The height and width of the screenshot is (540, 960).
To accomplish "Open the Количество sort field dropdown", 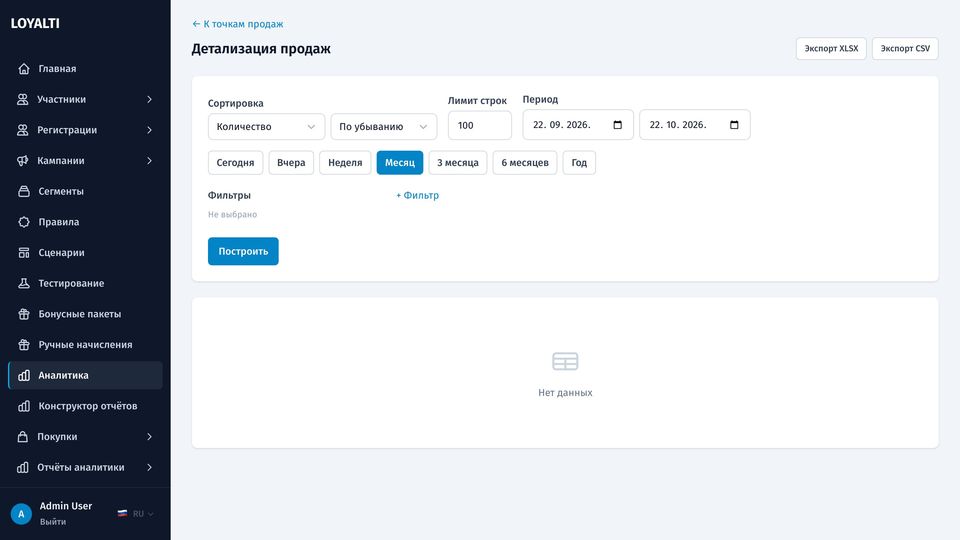I will point(266,127).
